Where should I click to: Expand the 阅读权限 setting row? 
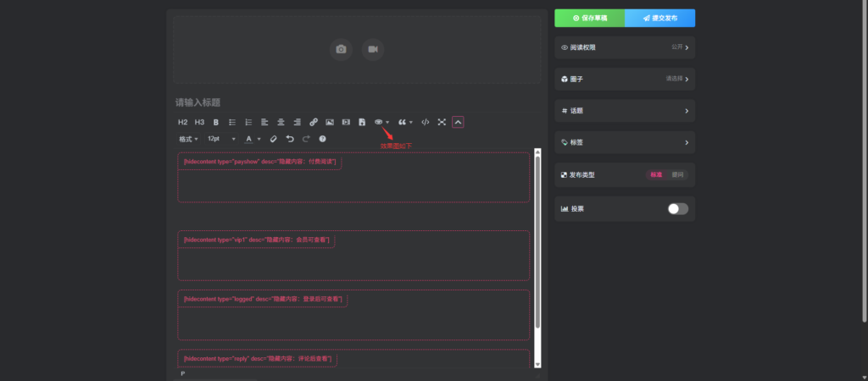click(x=625, y=47)
